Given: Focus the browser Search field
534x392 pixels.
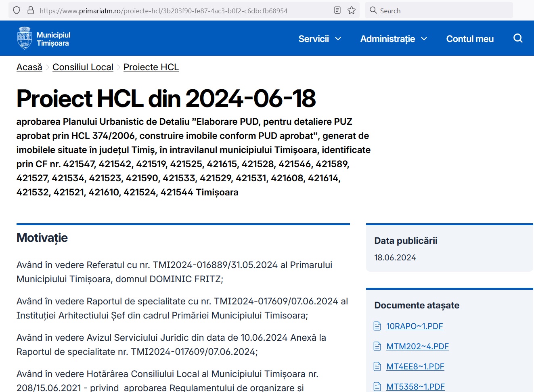Looking at the screenshot, I should tap(439, 10).
